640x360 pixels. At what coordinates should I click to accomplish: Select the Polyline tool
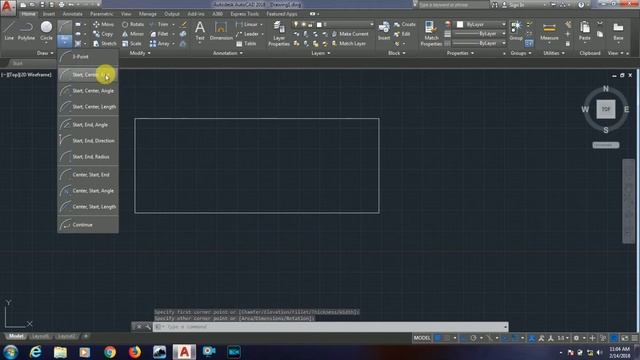26,31
